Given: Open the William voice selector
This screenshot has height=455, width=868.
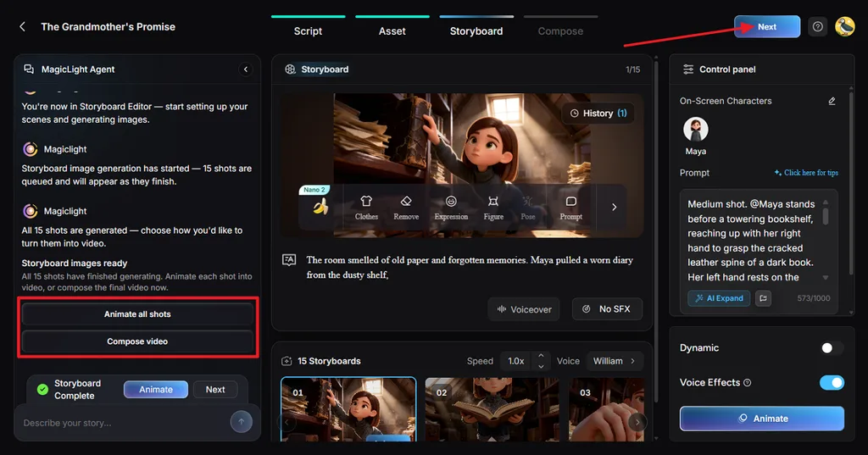Looking at the screenshot, I should [615, 361].
